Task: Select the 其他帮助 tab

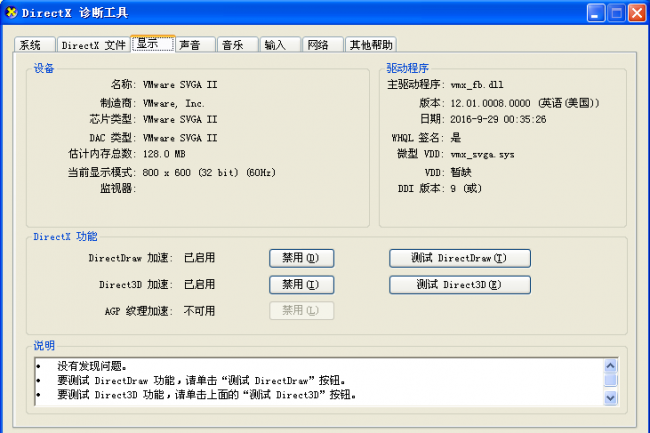Action: [371, 45]
